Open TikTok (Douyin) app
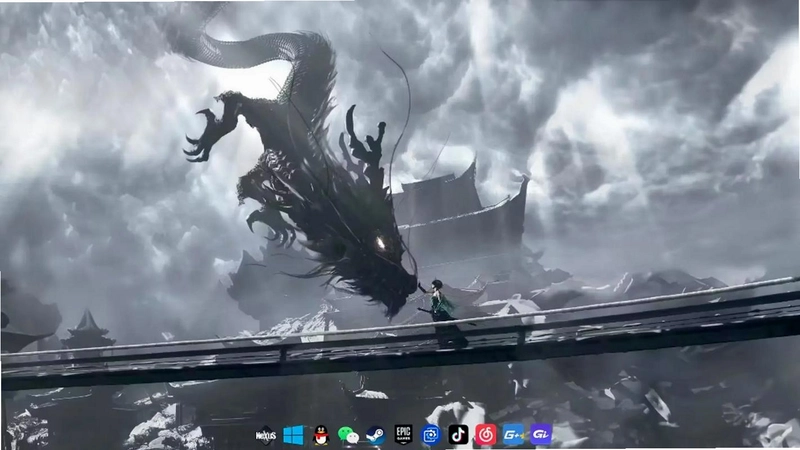 (458, 435)
